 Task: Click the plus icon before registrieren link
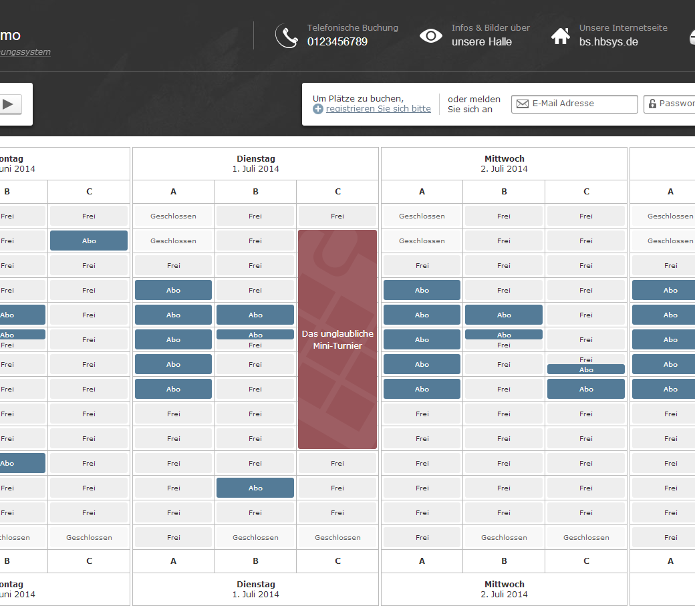point(318,109)
